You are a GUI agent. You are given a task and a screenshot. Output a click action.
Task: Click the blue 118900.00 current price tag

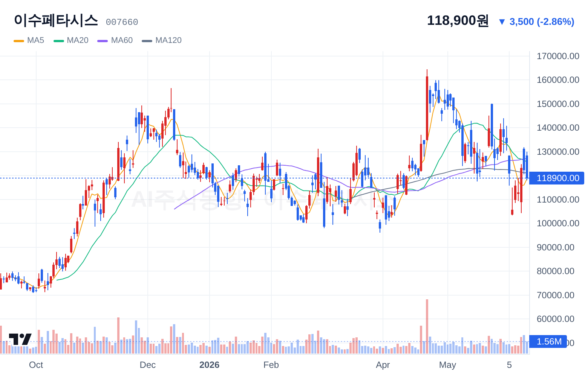coord(557,178)
